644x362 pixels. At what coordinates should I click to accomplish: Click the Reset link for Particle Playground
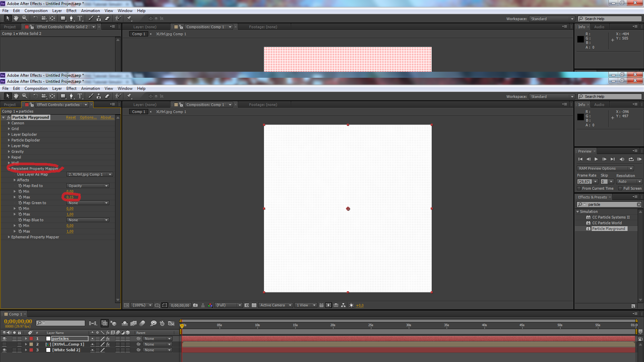(x=71, y=117)
